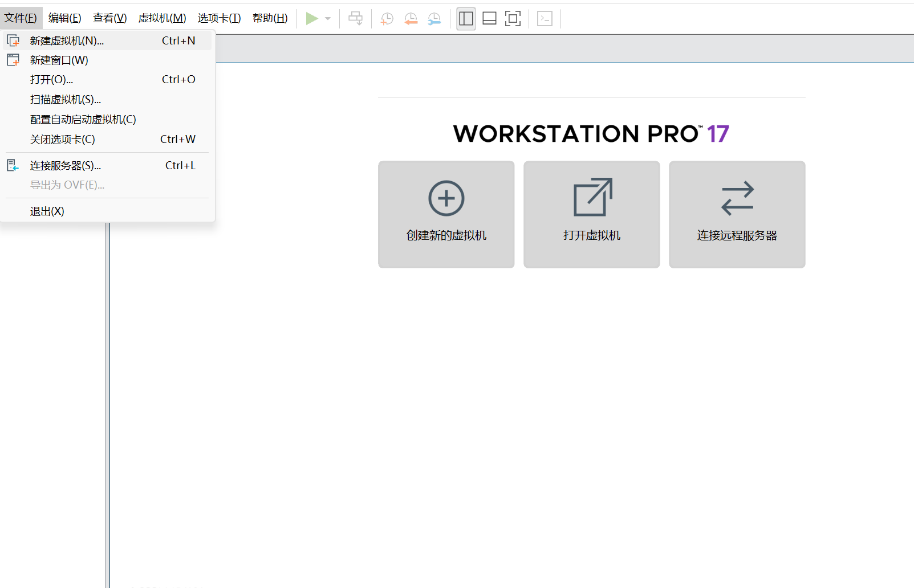Click the 连接远程服务器 tile
914x588 pixels.
(x=737, y=214)
